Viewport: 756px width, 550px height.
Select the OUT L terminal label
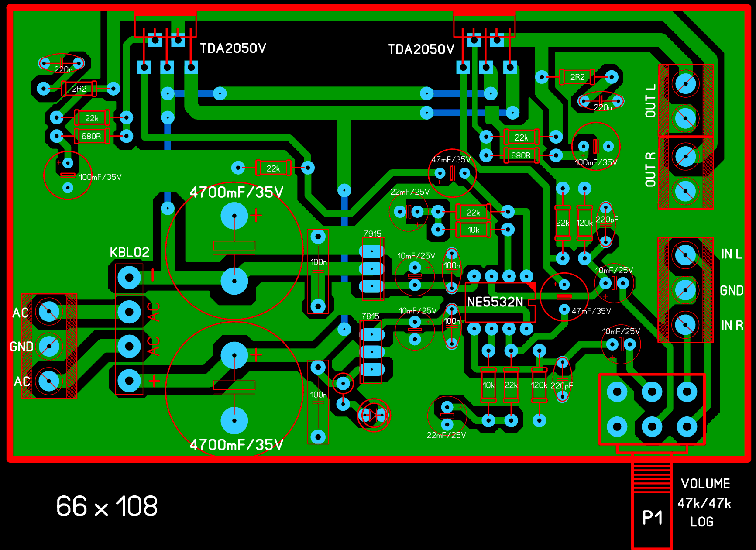[650, 101]
